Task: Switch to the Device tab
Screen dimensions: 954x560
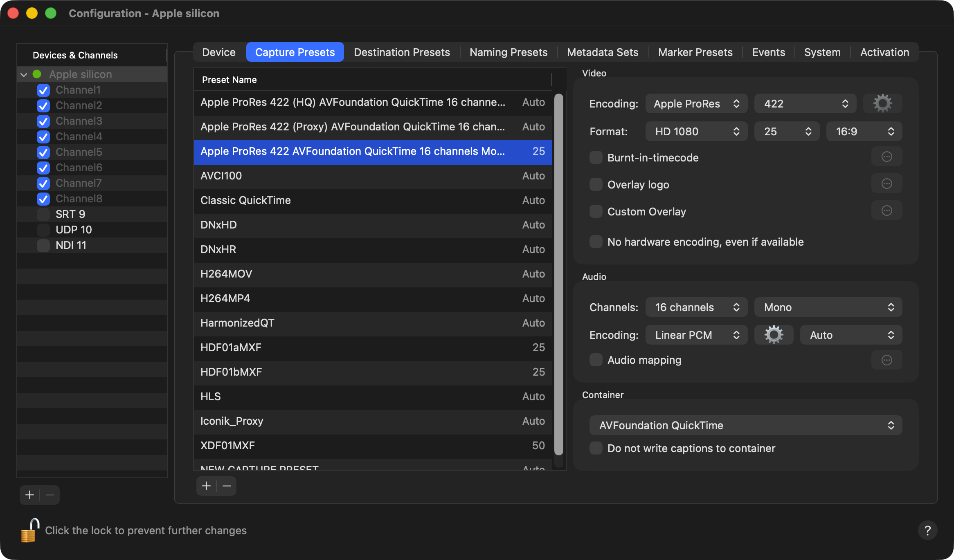Action: point(219,52)
